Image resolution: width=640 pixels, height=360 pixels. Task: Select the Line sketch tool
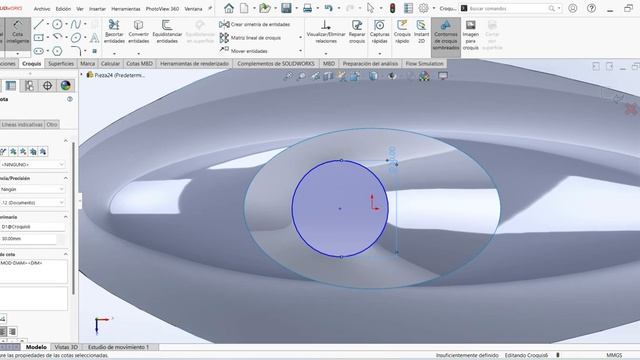(38, 24)
